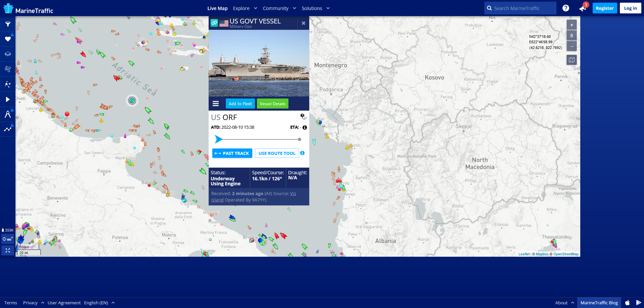
Task: Start the playback tool in sidebar
Action: pyautogui.click(x=8, y=99)
